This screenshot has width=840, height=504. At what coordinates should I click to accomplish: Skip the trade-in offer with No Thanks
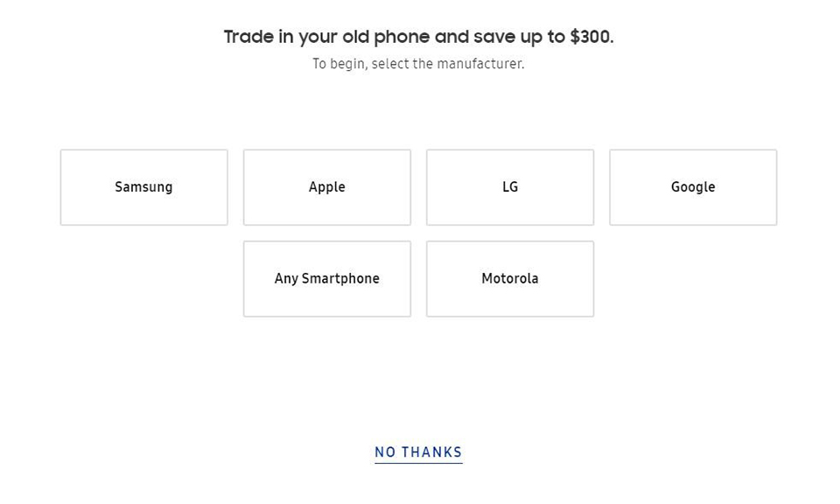click(418, 452)
